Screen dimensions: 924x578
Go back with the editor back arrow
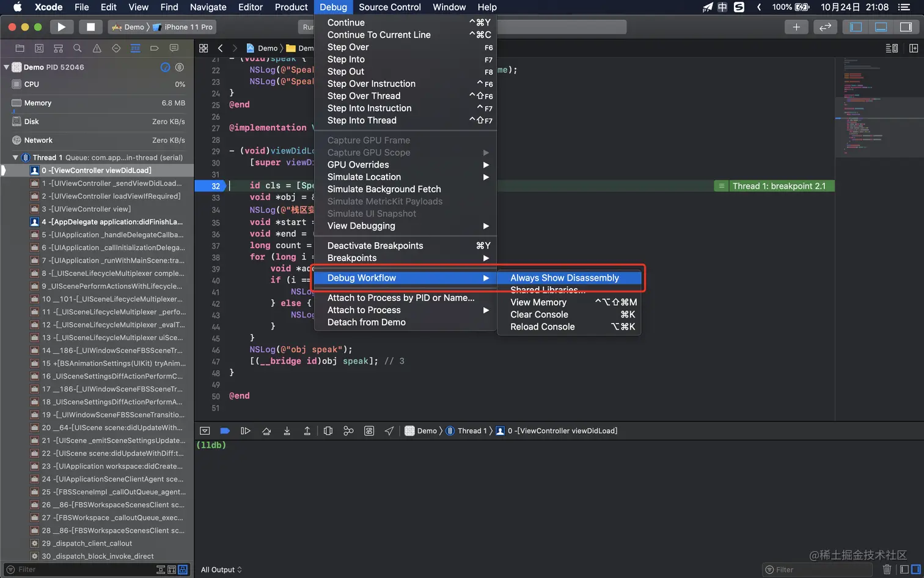[220, 48]
